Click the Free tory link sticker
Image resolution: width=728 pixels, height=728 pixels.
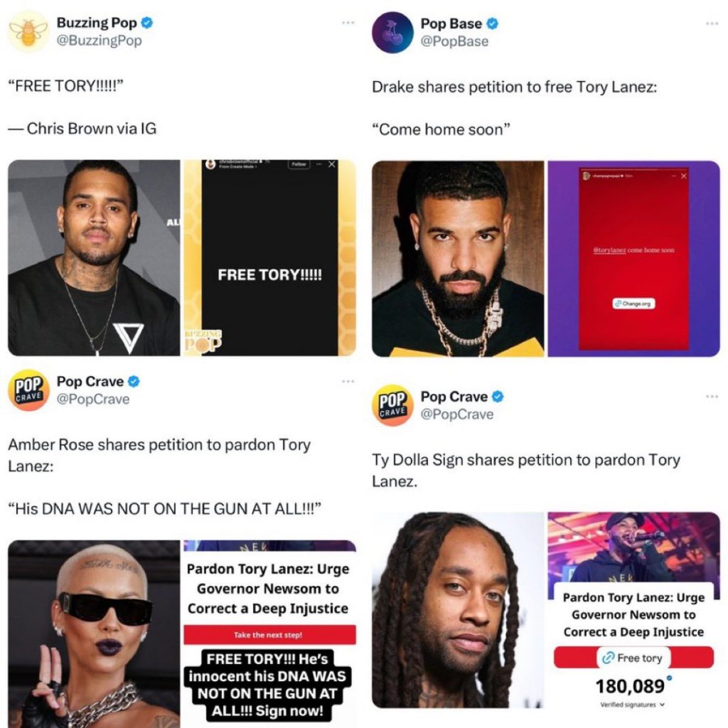pos(633,658)
